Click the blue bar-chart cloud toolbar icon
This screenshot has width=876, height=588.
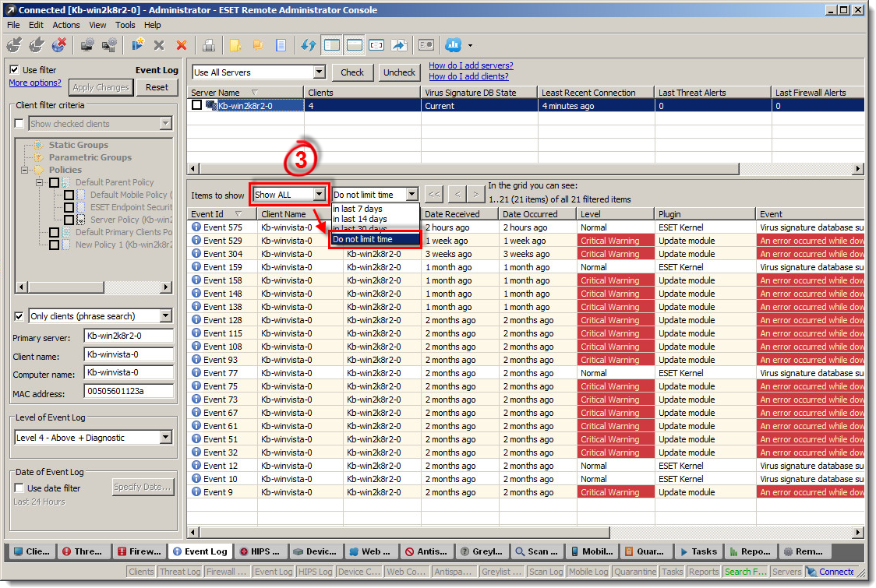point(453,45)
